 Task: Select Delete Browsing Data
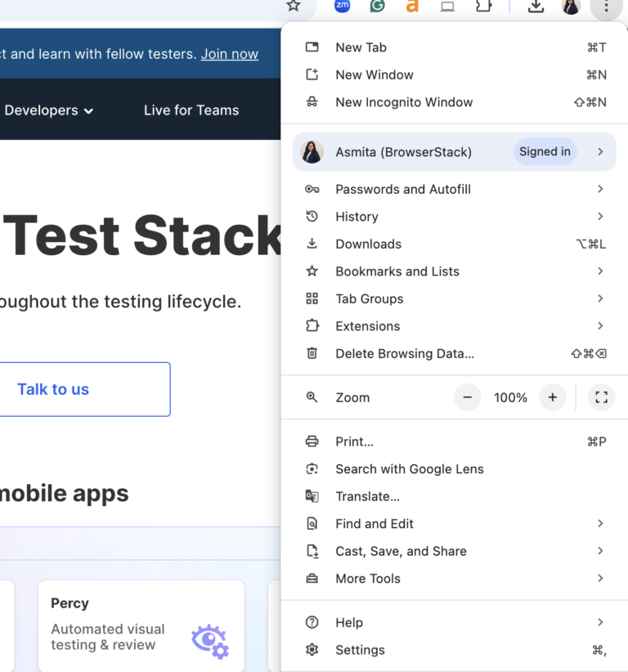click(x=405, y=353)
